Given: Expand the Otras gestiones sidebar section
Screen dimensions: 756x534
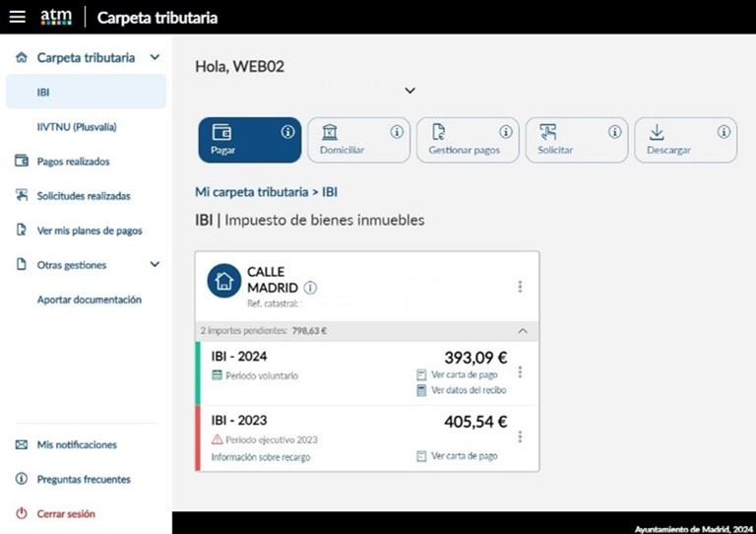Looking at the screenshot, I should click(x=155, y=265).
